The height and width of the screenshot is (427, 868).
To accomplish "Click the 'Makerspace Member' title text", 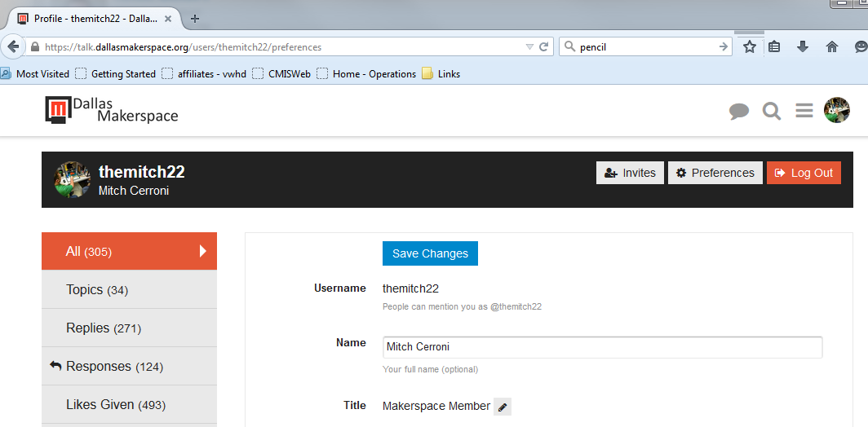I will click(436, 406).
